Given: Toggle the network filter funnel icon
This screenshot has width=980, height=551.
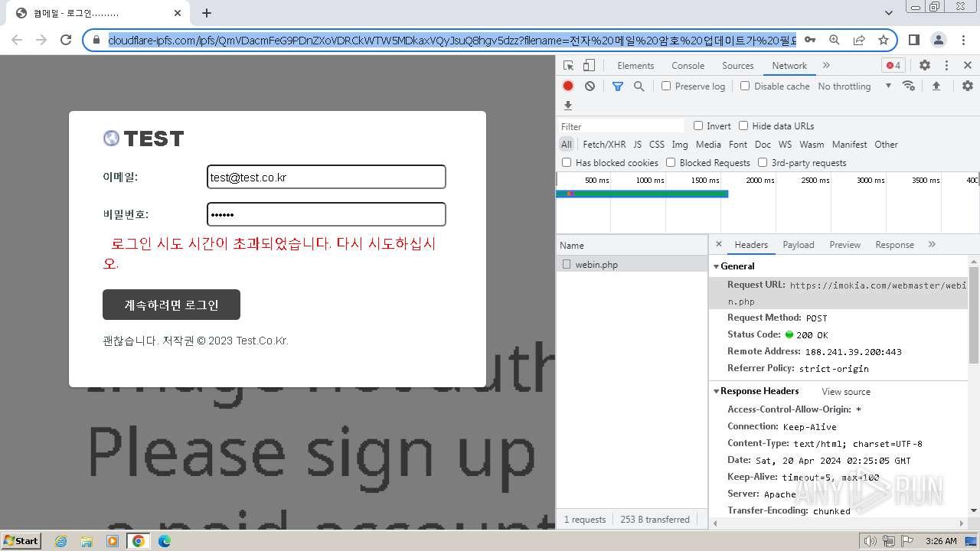Looking at the screenshot, I should pos(618,86).
